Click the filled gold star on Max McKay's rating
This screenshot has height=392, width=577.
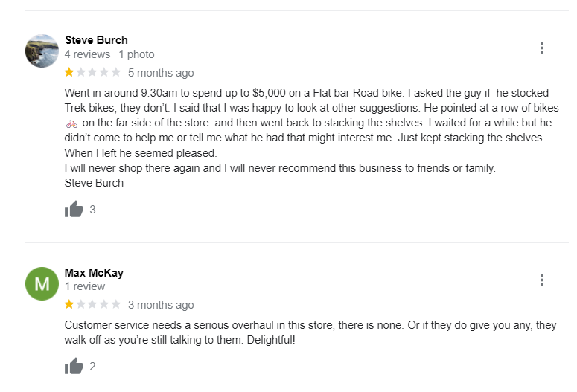tap(69, 304)
